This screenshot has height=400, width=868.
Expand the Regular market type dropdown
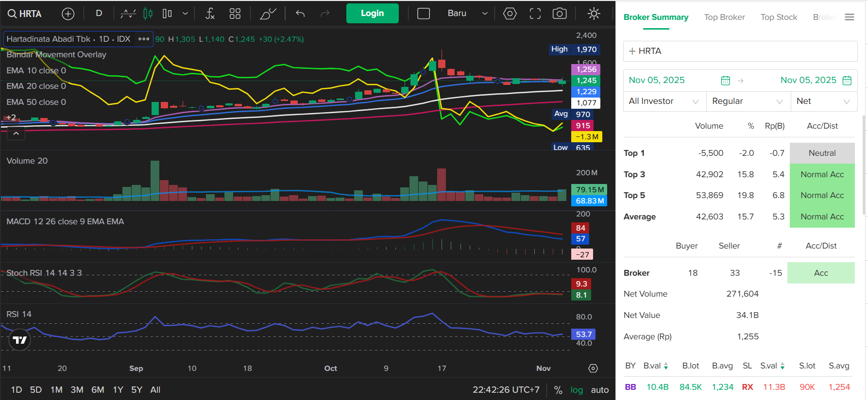[747, 101]
